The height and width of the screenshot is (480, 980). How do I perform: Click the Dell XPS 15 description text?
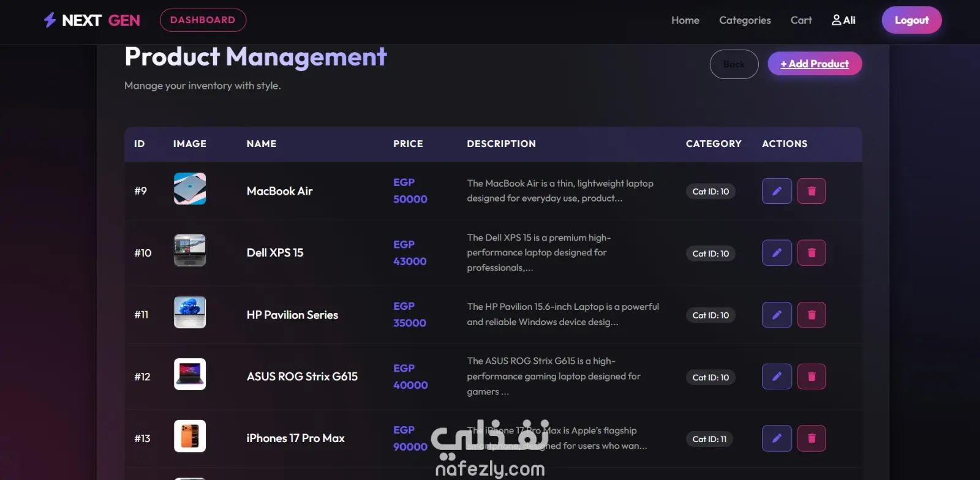[x=539, y=253]
